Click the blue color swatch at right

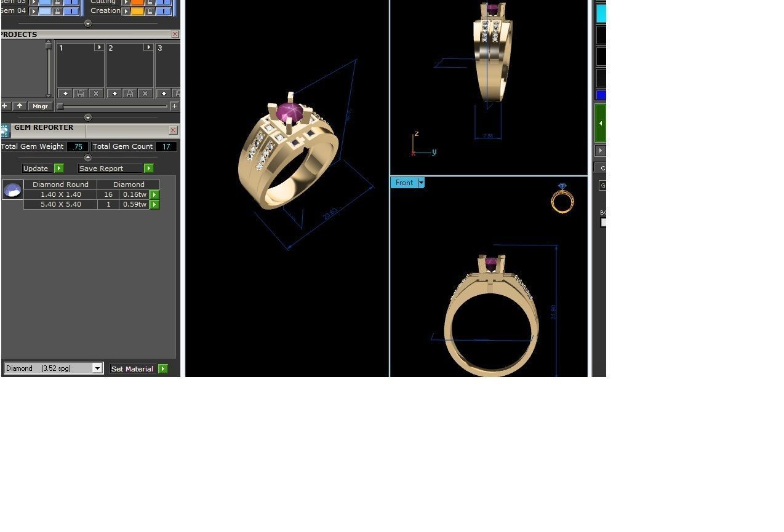click(601, 95)
